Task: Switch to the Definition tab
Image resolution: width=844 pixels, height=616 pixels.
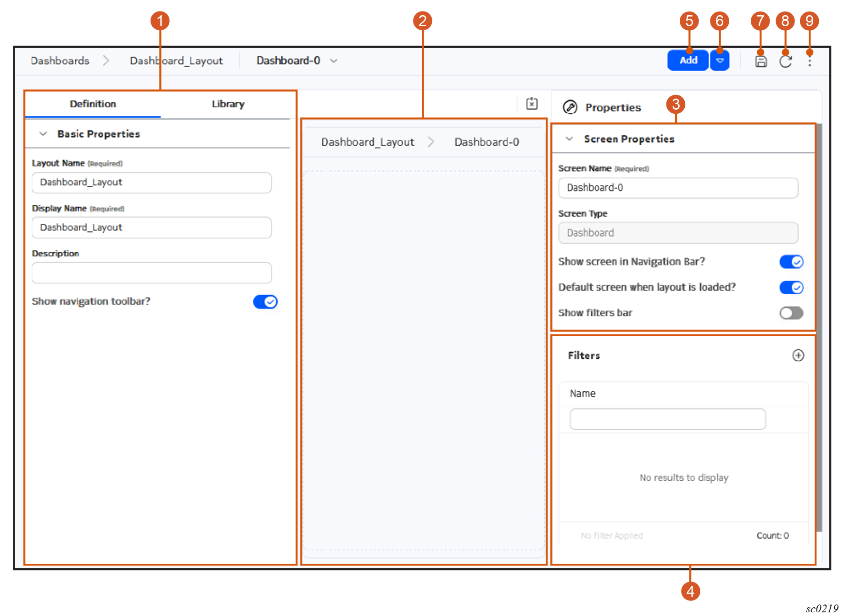Action: (x=93, y=104)
